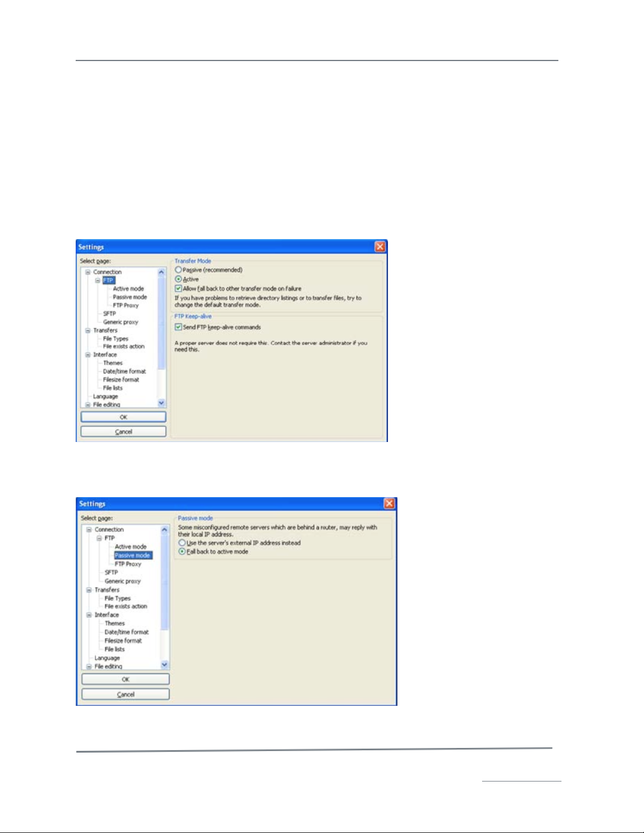
Task: Select Connection item in lower Settings tree
Action: (109, 529)
